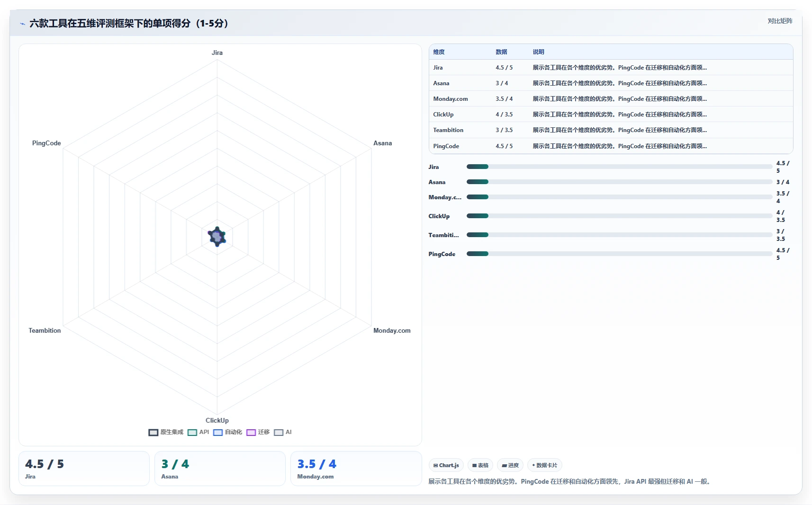812x505 pixels.
Task: Click the 4 / 3.5 score in the table's ClickUp row
Action: [x=504, y=115]
